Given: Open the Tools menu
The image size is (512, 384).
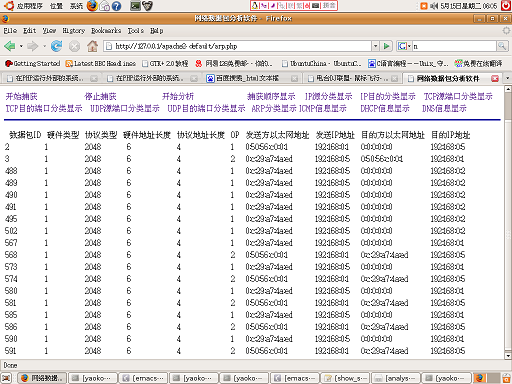Looking at the screenshot, I should click(136, 31).
